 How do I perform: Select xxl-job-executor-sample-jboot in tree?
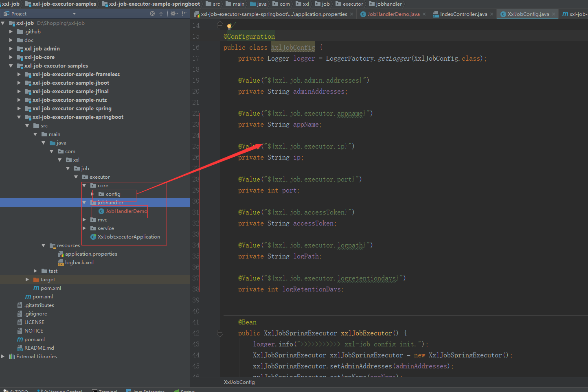coord(71,83)
